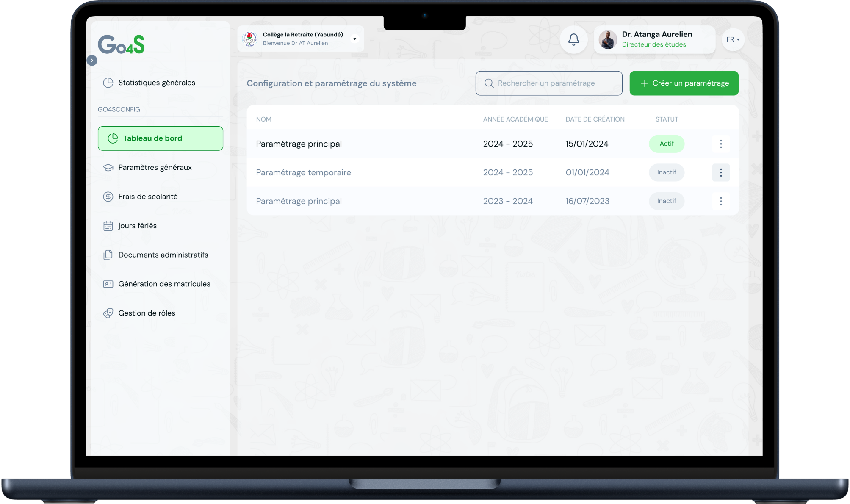
Task: Open Statistiques générales from sidebar
Action: (x=156, y=83)
